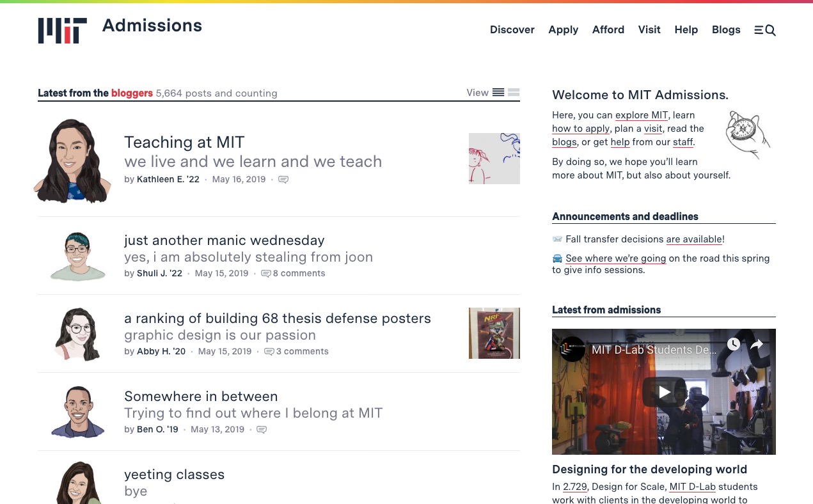The width and height of the screenshot is (813, 504).
Task: Click the Watch later clock icon on video
Action: click(x=734, y=344)
